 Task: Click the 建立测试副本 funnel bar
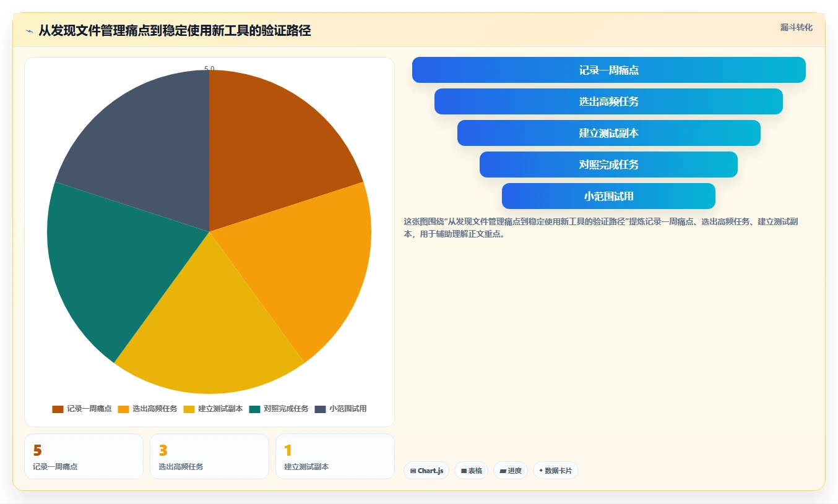point(609,133)
